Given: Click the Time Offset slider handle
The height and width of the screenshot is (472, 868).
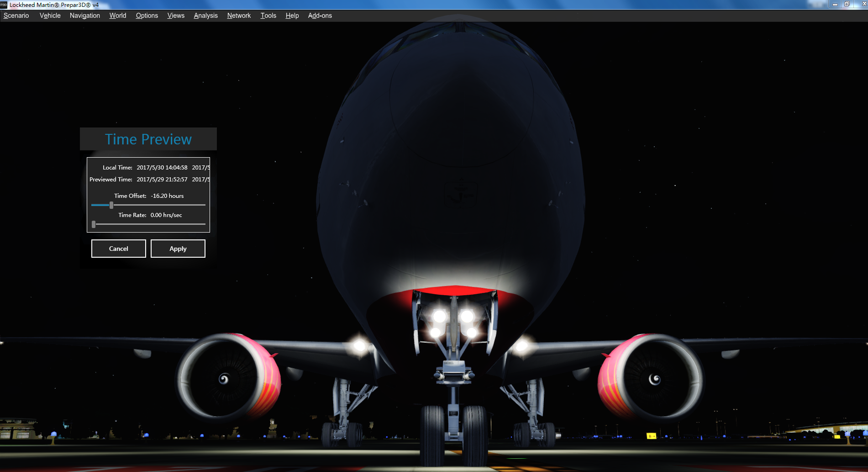Looking at the screenshot, I should pyautogui.click(x=111, y=205).
